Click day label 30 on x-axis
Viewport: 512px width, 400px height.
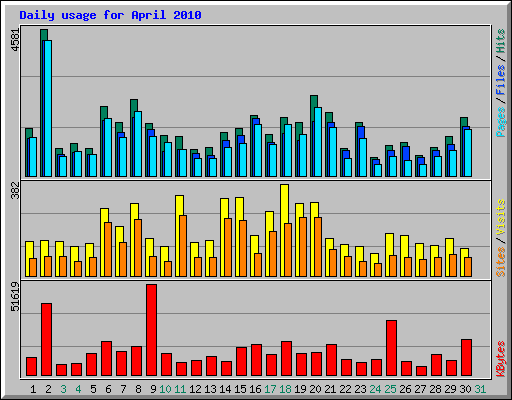pyautogui.click(x=465, y=389)
